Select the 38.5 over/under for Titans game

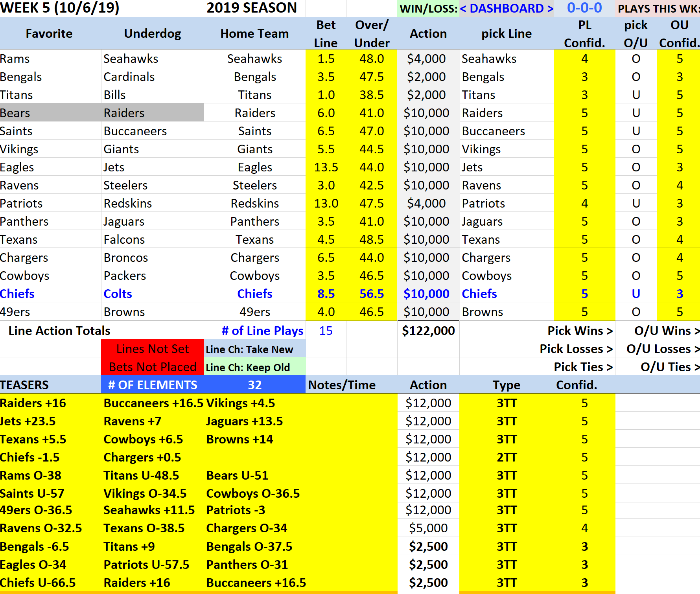pos(372,95)
